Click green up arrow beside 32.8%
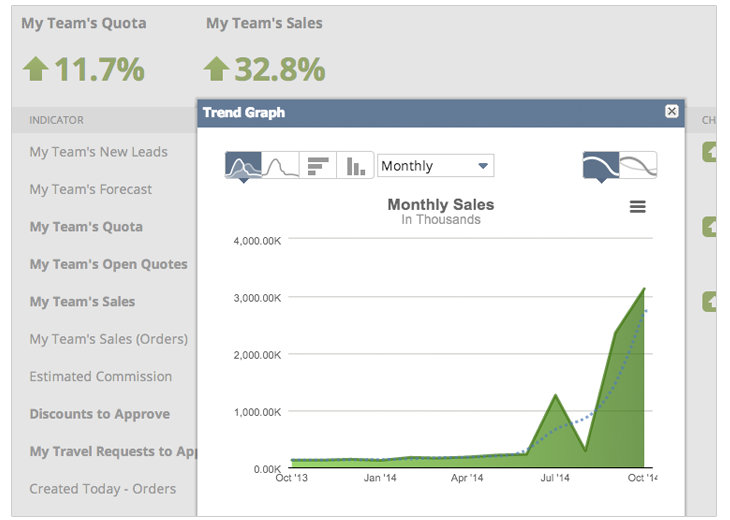Viewport: 730px width, 520px height. 216,69
